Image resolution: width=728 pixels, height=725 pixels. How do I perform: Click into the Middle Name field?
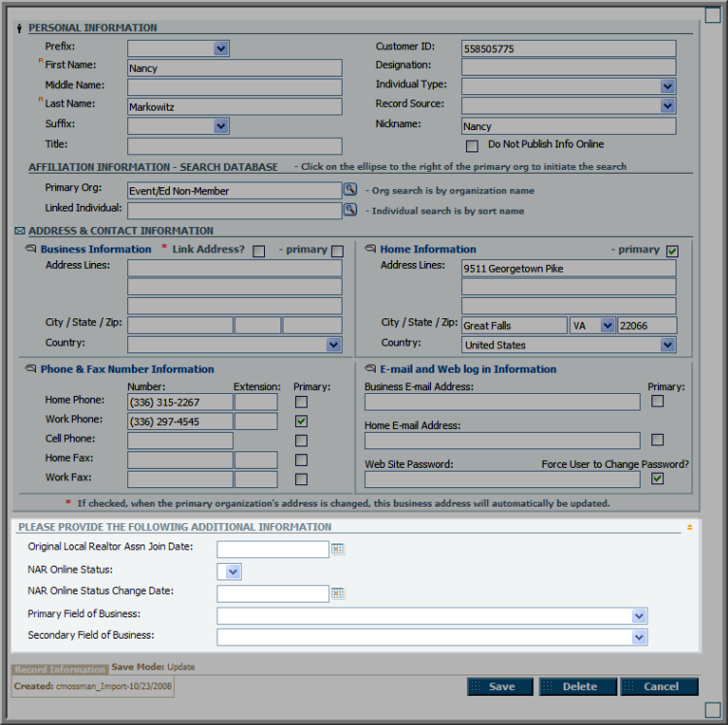[x=235, y=86]
